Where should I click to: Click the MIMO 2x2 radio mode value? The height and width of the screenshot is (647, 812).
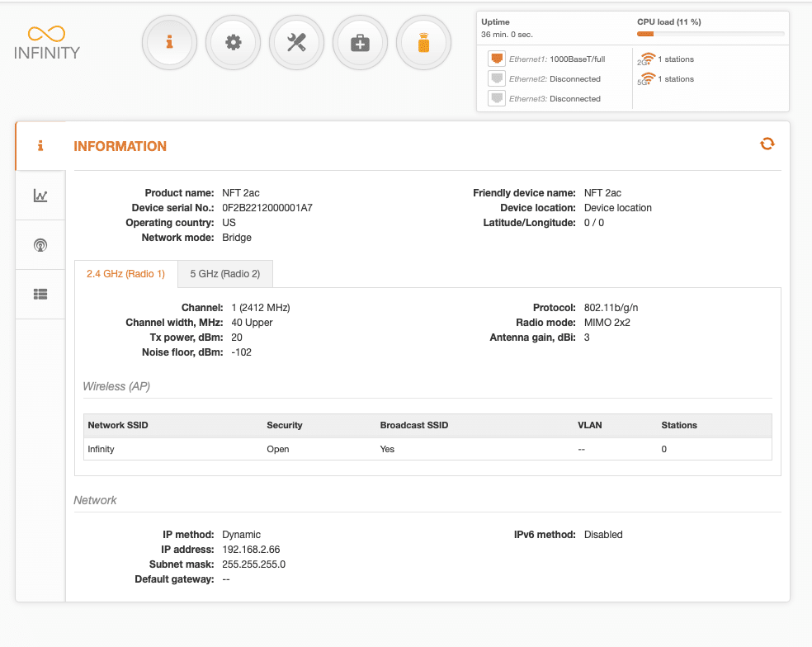pos(607,322)
